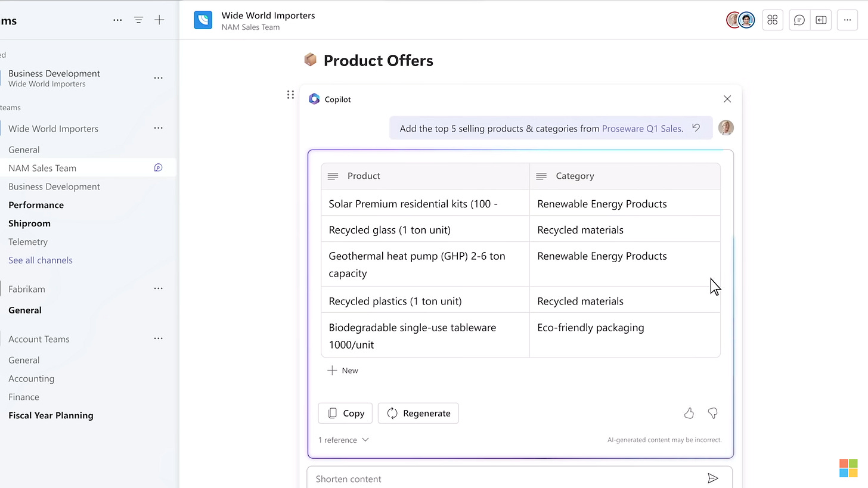Click the drag handle beside Copilot block
868x488 pixels.
[290, 95]
